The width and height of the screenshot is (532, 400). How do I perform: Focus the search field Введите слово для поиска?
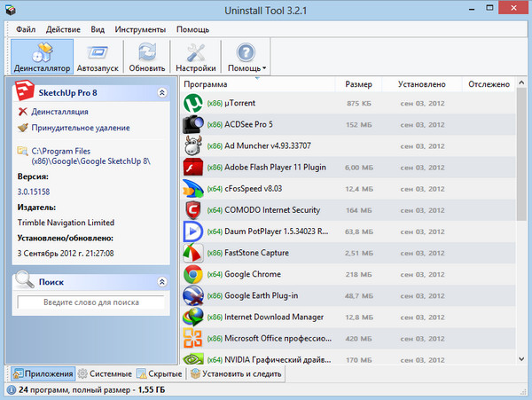tap(91, 302)
